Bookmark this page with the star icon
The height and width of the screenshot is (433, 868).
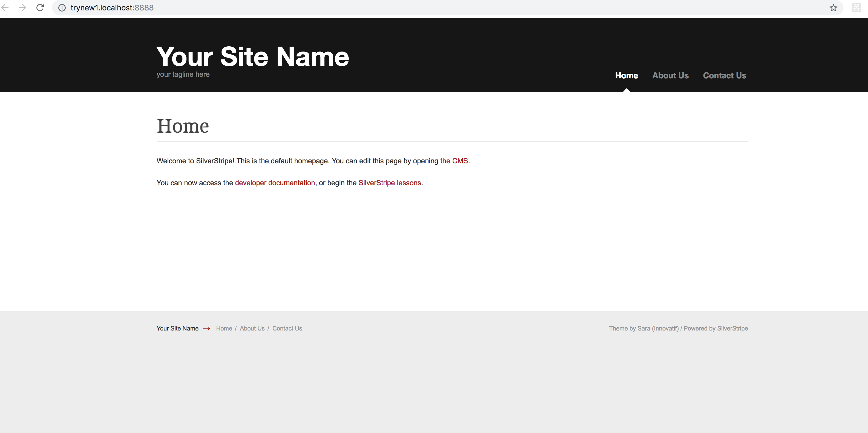[833, 8]
